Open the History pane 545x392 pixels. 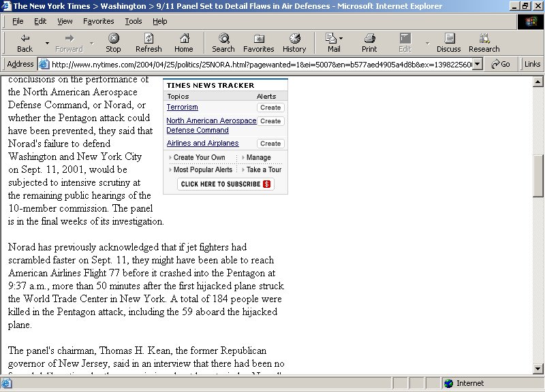coord(294,43)
